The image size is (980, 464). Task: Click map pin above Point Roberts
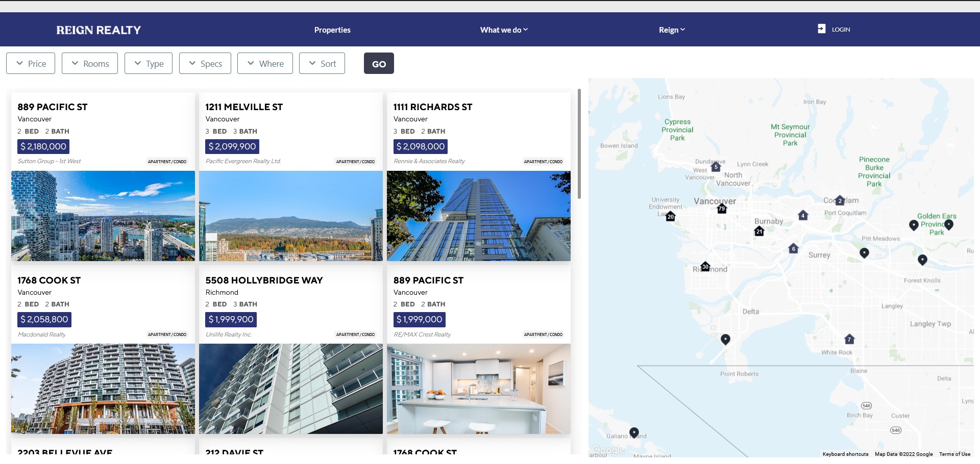coord(725,340)
